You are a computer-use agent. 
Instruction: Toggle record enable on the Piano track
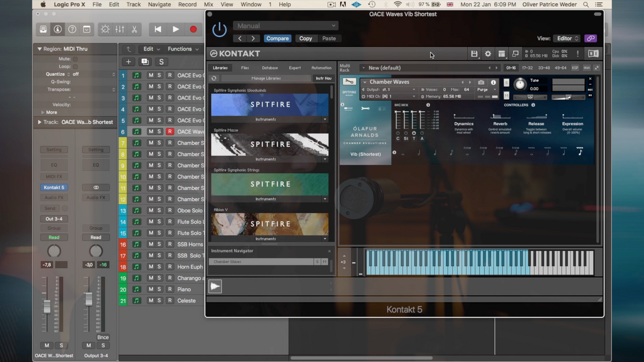pos(170,290)
